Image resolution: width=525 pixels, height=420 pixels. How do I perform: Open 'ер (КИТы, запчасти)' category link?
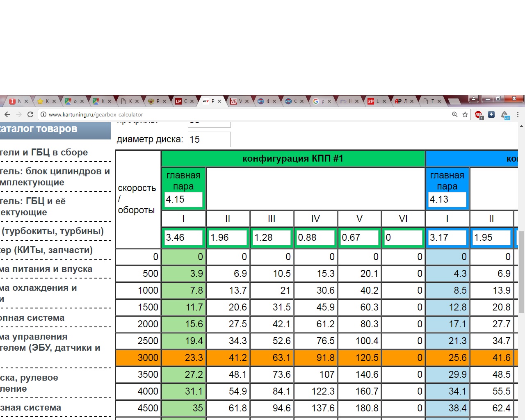click(x=46, y=250)
